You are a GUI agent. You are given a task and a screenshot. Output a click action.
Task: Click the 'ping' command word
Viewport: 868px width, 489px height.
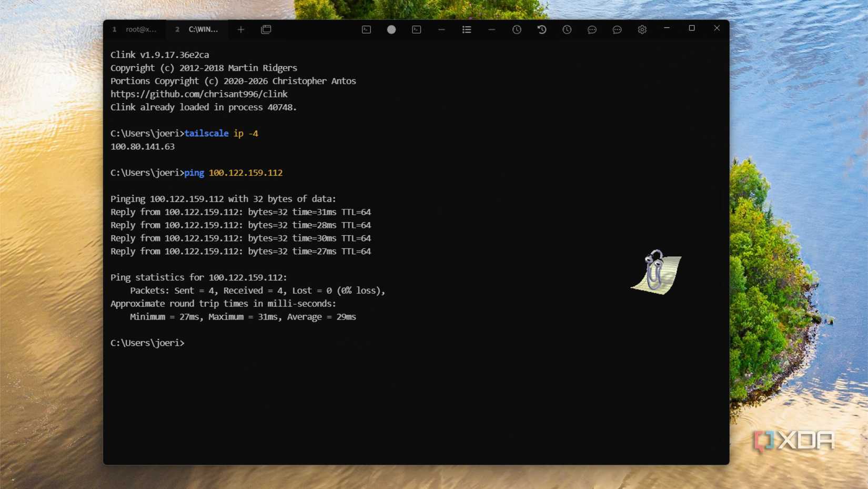194,173
